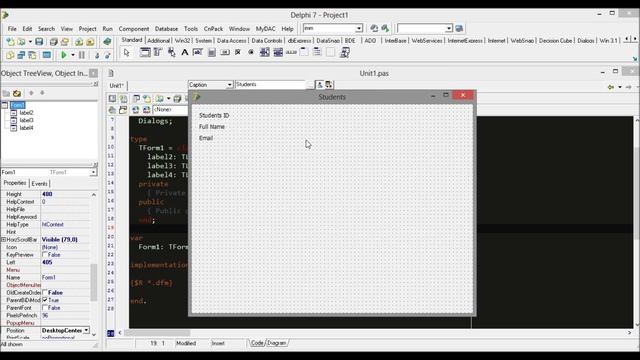Open the desktop layout combo in top toolbar
Image resolution: width=640 pixels, height=360 pixels.
tap(332, 28)
